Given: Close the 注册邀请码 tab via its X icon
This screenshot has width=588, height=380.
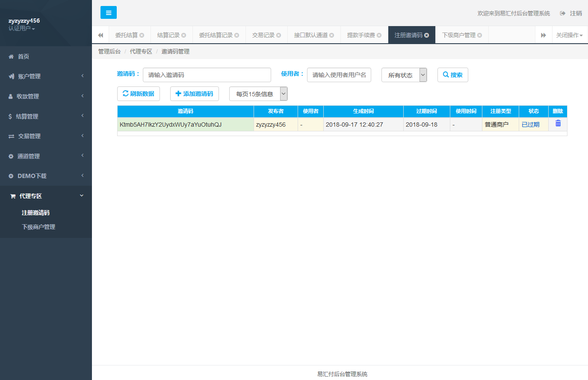Looking at the screenshot, I should click(x=426, y=35).
